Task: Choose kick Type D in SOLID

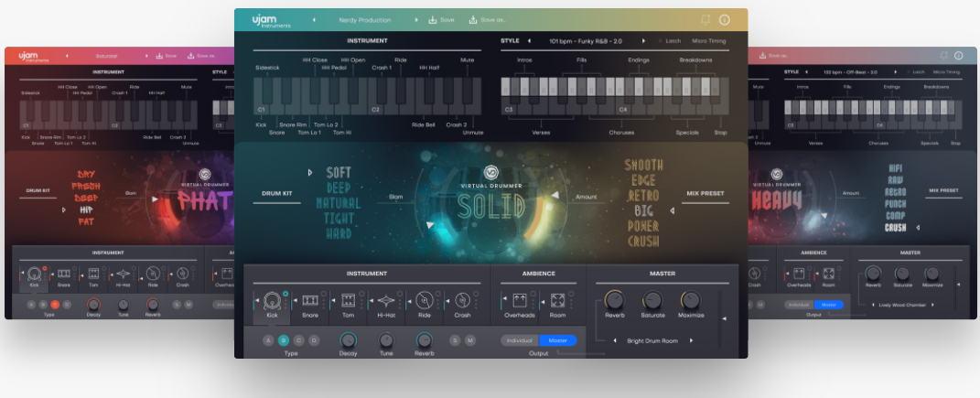Action: click(x=315, y=340)
